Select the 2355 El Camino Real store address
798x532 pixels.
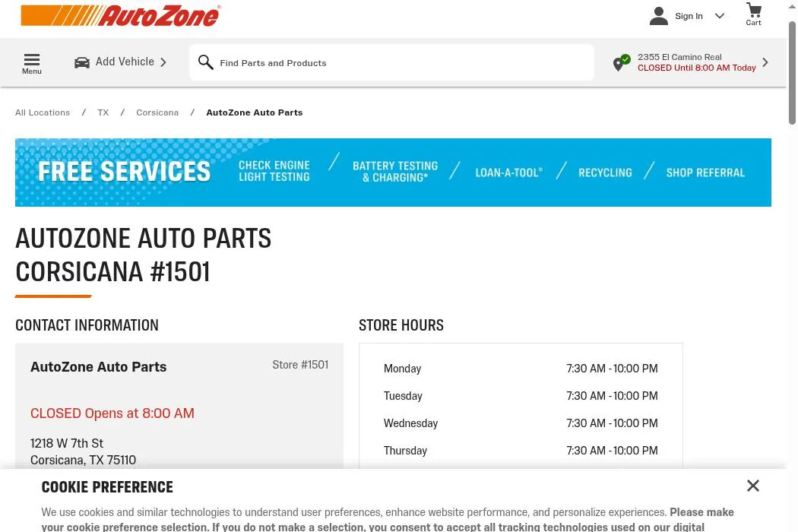(679, 57)
